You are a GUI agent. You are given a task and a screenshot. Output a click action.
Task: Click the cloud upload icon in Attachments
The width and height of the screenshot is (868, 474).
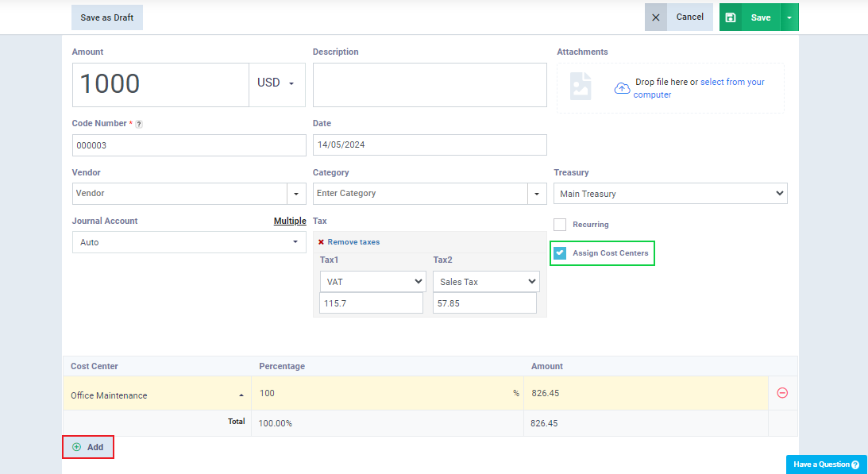[x=622, y=88]
